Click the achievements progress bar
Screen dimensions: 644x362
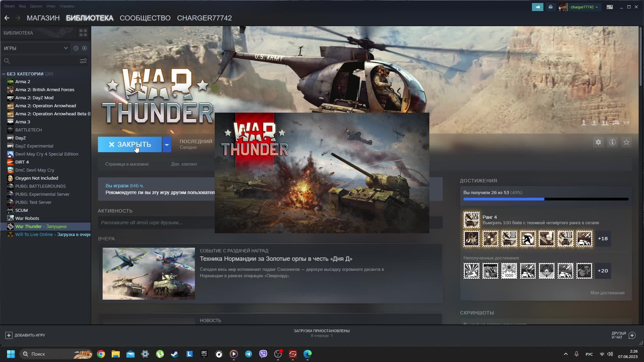pos(546,199)
